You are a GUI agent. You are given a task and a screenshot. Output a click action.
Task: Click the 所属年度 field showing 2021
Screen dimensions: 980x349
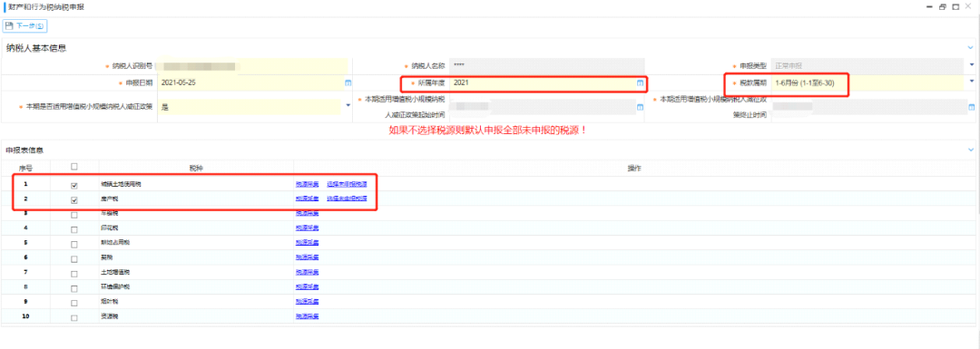pos(543,82)
